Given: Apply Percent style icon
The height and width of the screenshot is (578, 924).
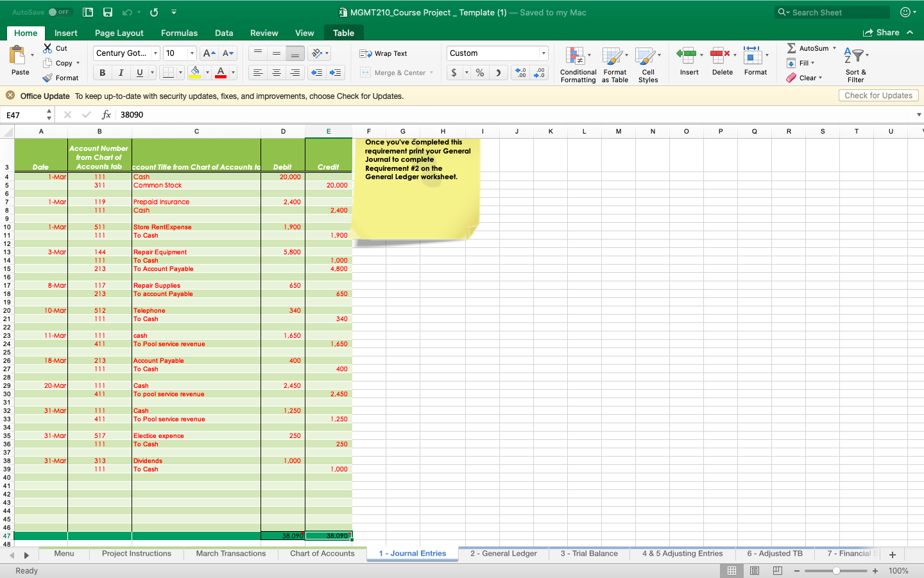Looking at the screenshot, I should pos(480,73).
